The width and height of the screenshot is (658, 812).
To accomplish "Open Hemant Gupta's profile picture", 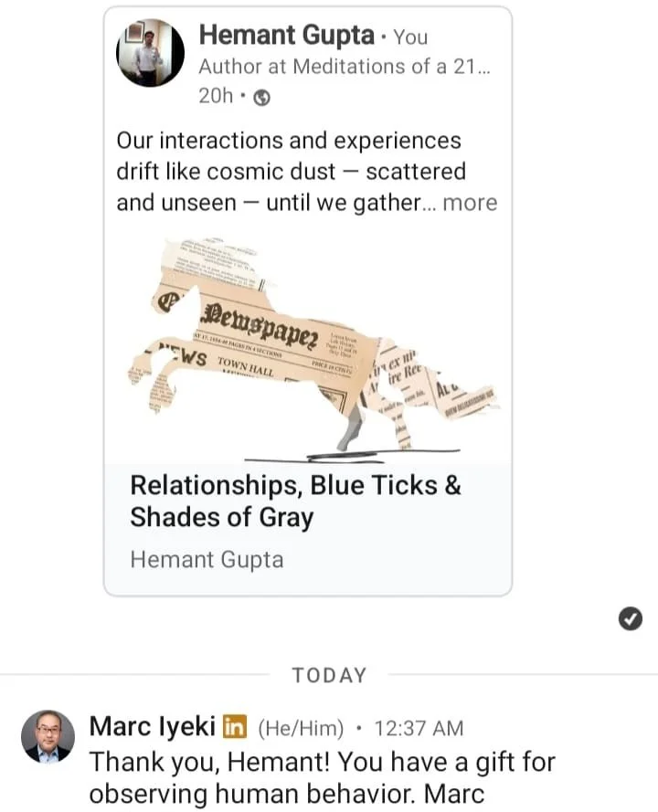I will (x=150, y=53).
